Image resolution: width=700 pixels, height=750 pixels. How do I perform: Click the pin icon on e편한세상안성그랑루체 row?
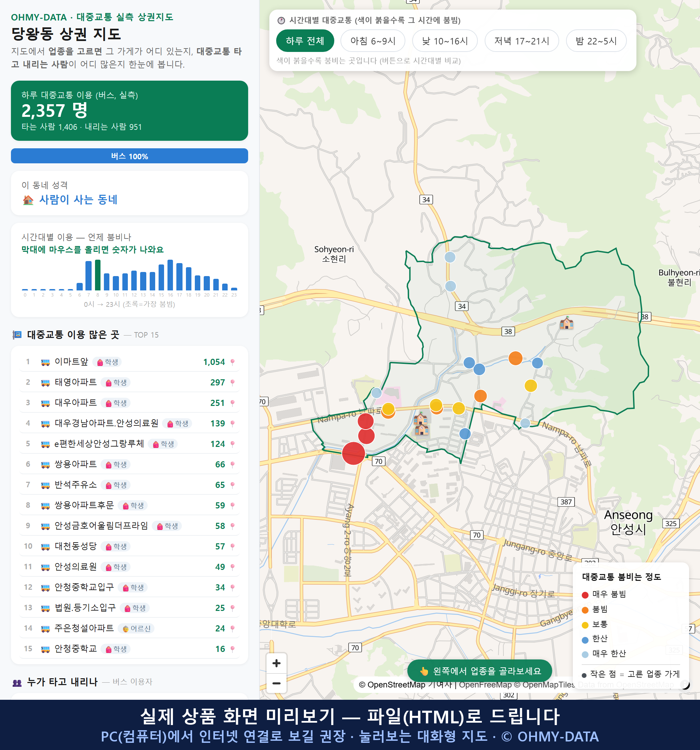pos(232,444)
